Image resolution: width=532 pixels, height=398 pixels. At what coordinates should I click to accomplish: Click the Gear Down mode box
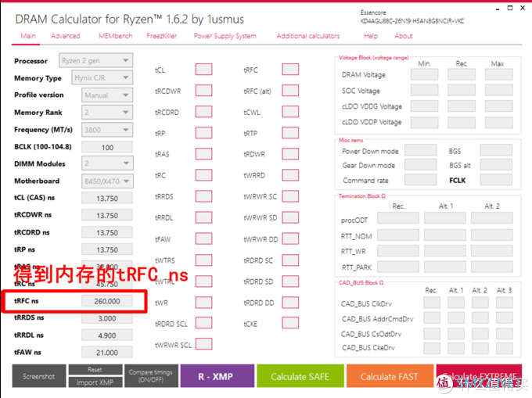[421, 165]
